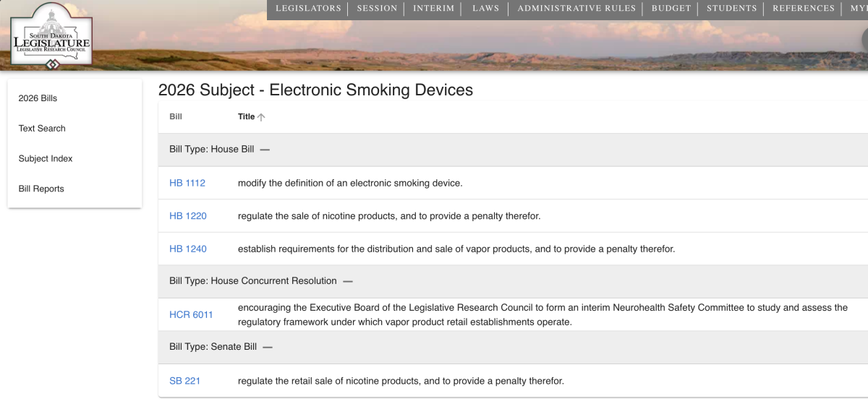This screenshot has height=417, width=868.
Task: Open the BUDGET menu
Action: coord(671,8)
